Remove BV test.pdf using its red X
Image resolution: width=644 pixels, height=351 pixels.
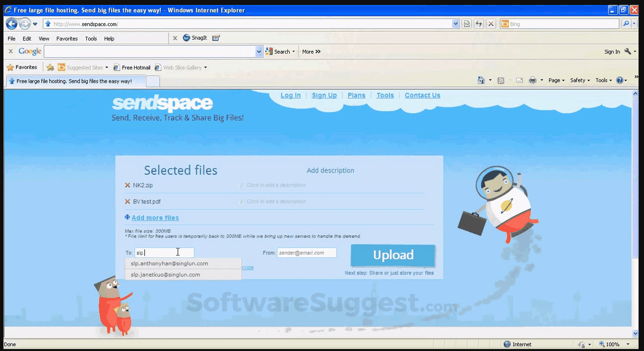(128, 201)
